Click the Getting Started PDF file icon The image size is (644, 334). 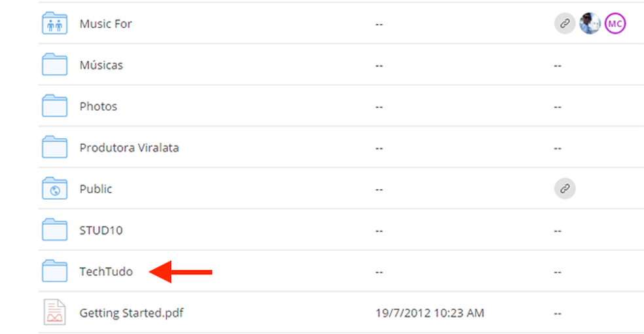coord(54,312)
